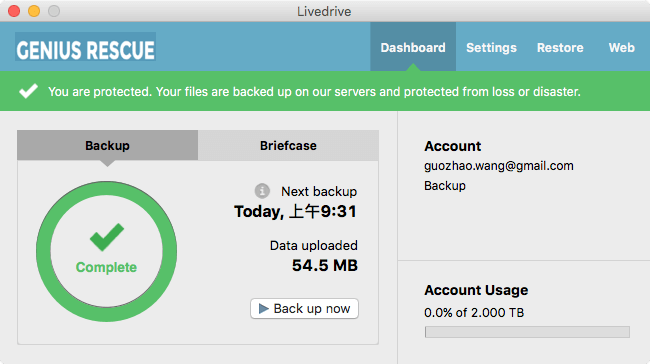Click the 54.5 MB data uploaded value
Image resolution: width=650 pixels, height=364 pixels.
pos(325,265)
